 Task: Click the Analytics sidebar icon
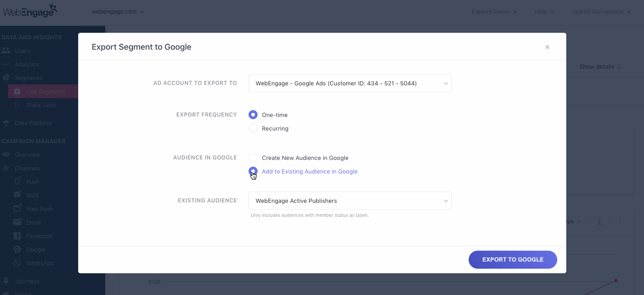6,64
